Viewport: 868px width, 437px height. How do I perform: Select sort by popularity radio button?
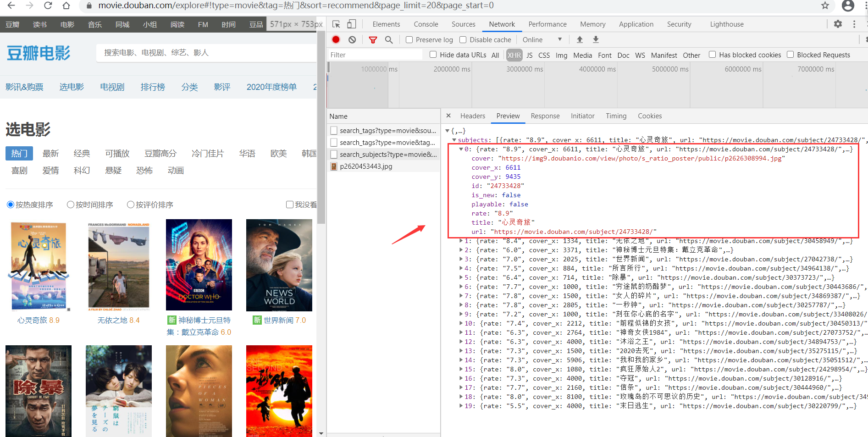click(x=11, y=205)
